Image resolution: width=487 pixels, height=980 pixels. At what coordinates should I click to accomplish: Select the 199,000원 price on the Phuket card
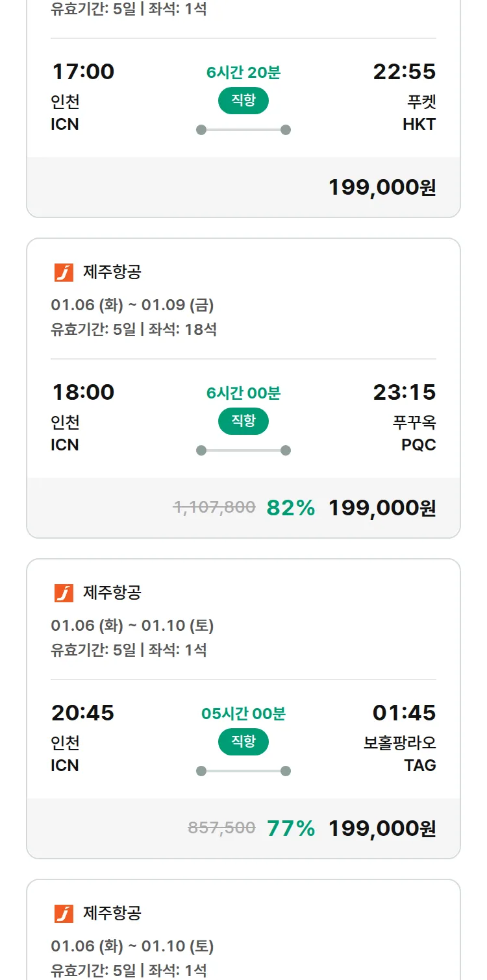(x=382, y=188)
